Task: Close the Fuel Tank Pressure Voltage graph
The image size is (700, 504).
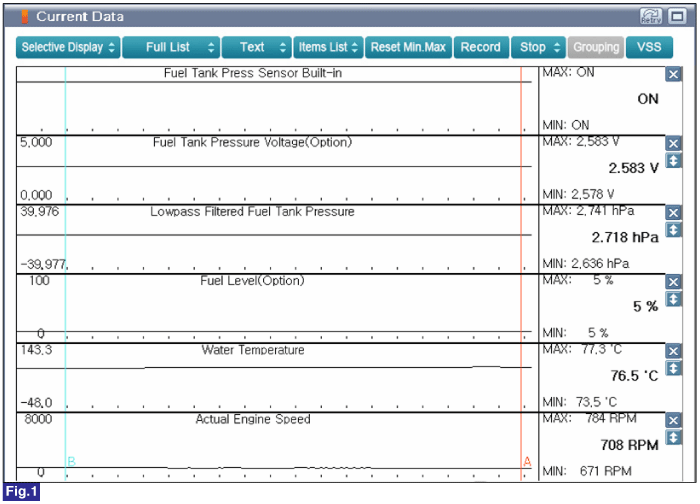Action: (673, 143)
